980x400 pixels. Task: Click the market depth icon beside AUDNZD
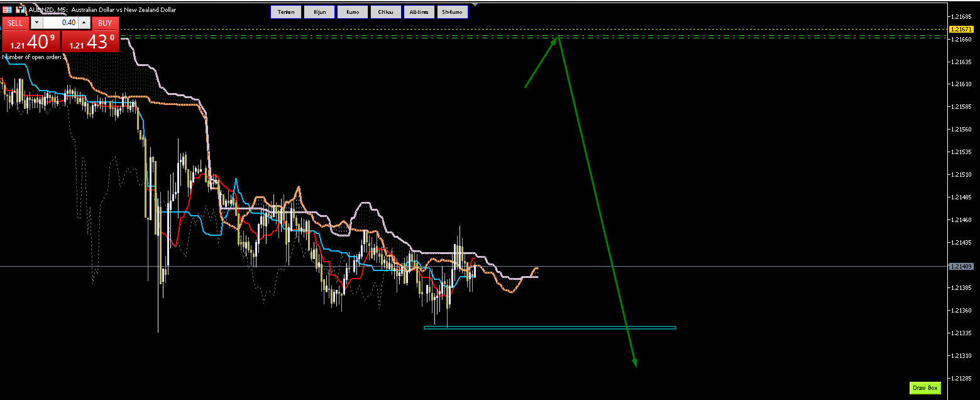point(20,10)
